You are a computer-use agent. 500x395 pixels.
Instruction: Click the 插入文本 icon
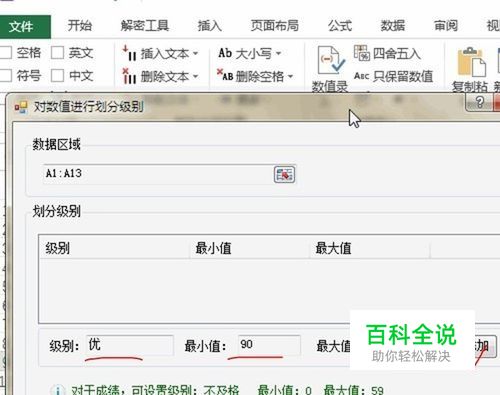129,53
